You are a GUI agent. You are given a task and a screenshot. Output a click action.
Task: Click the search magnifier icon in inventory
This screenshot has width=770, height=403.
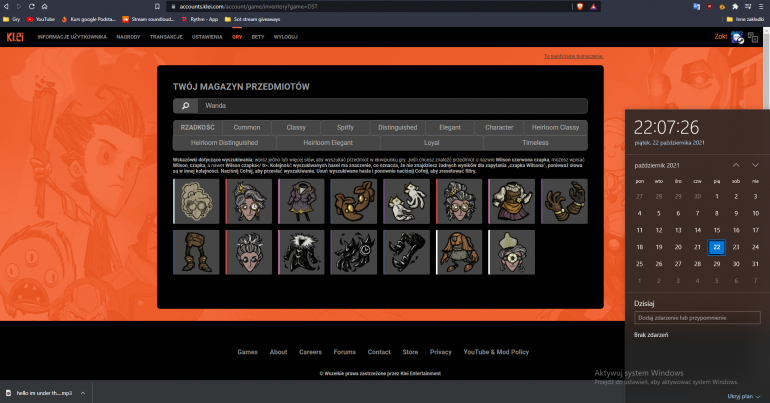186,106
